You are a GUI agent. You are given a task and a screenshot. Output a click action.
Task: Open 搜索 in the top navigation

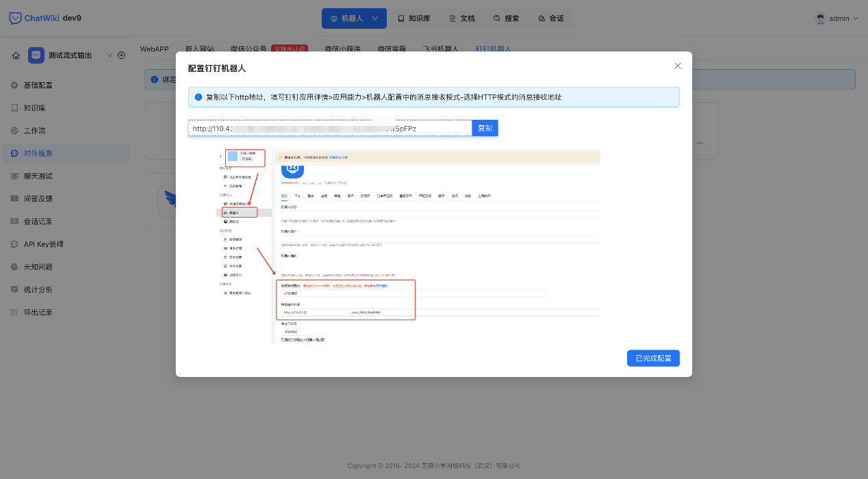click(507, 18)
